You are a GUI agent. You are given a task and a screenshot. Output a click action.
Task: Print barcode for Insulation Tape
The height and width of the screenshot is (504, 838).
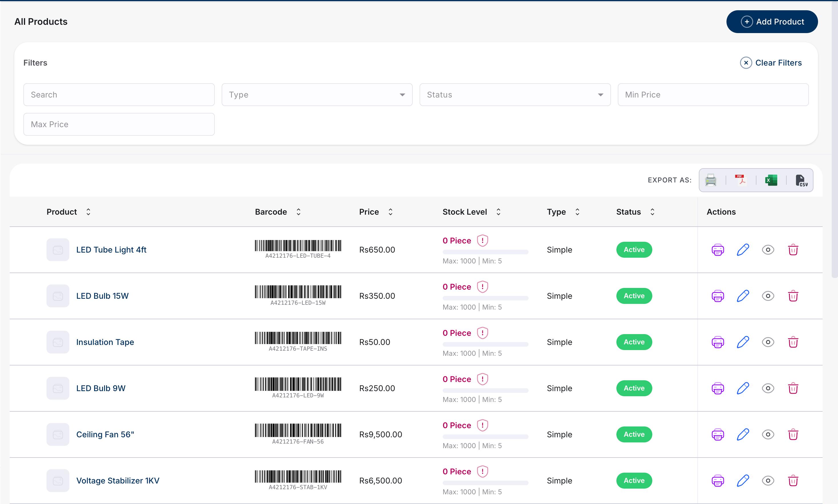[x=718, y=342]
